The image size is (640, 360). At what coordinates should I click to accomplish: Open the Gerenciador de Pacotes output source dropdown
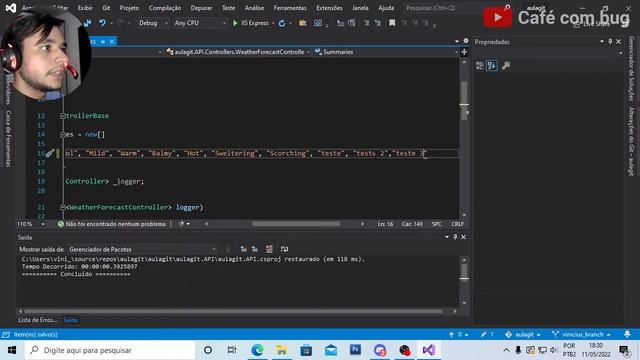[142, 249]
